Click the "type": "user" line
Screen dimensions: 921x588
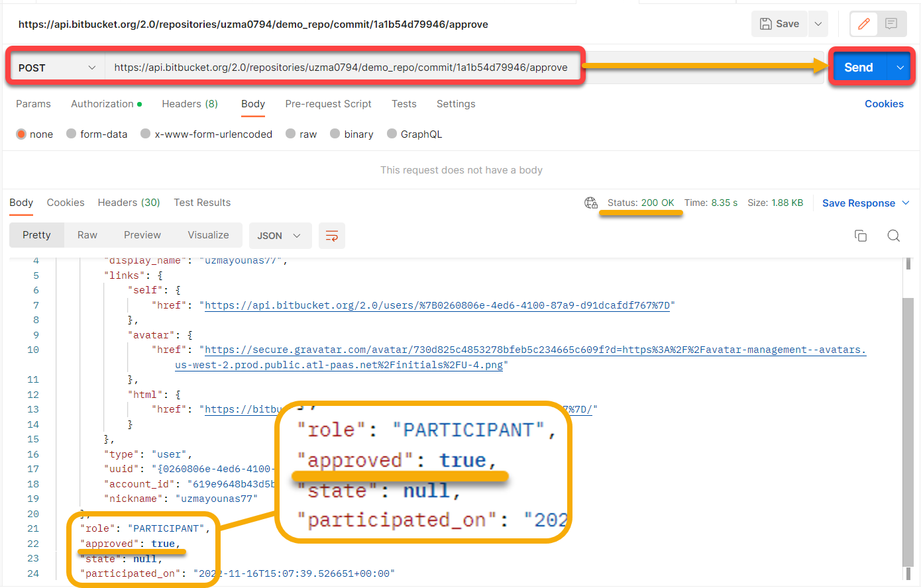coord(148,454)
